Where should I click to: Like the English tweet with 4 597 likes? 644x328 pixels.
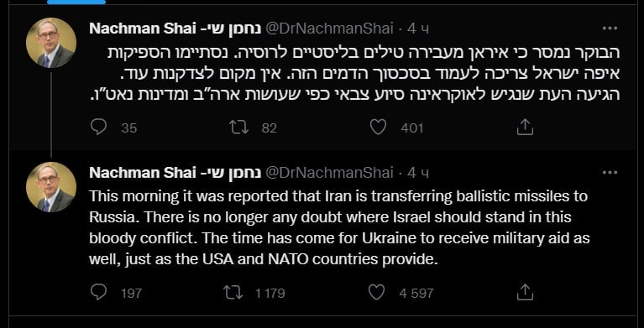[376, 292]
